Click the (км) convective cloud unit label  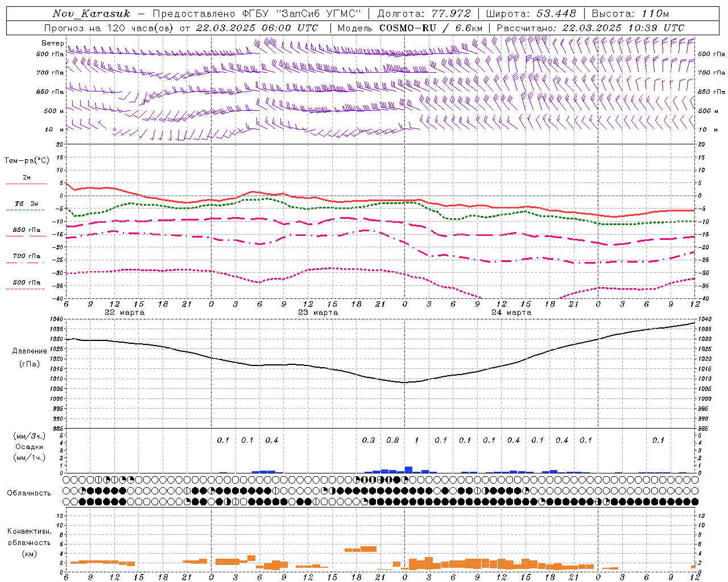(x=29, y=554)
